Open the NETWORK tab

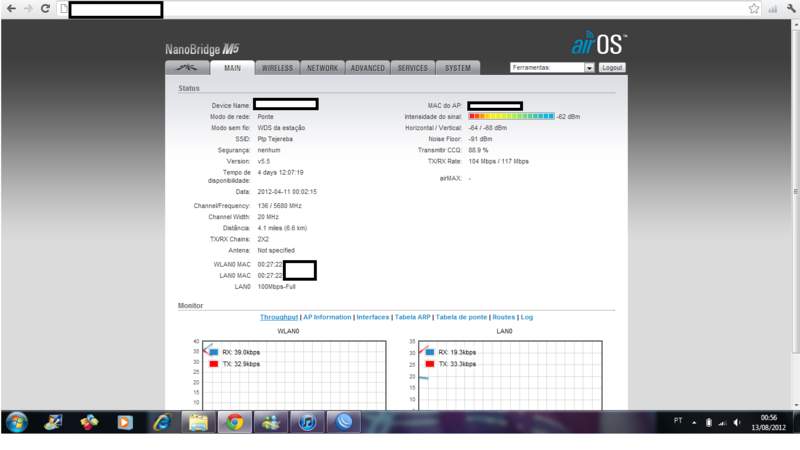pyautogui.click(x=322, y=68)
